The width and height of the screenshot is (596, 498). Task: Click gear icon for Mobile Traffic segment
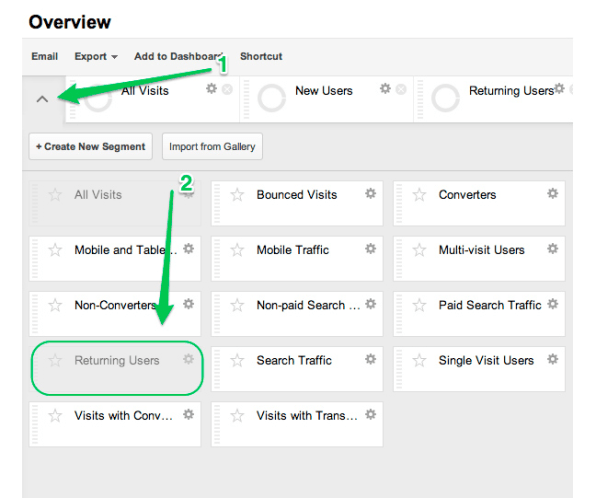[x=371, y=249]
